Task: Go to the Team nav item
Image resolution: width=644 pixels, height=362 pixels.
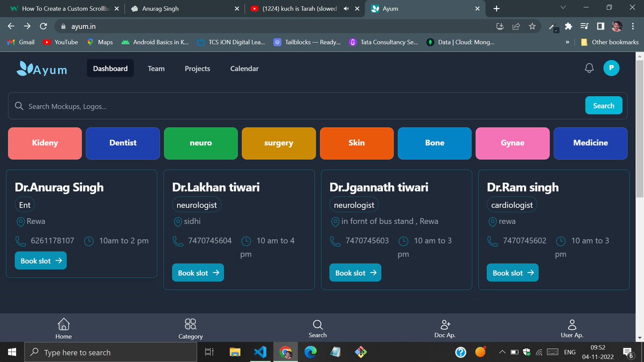Action: pos(156,69)
